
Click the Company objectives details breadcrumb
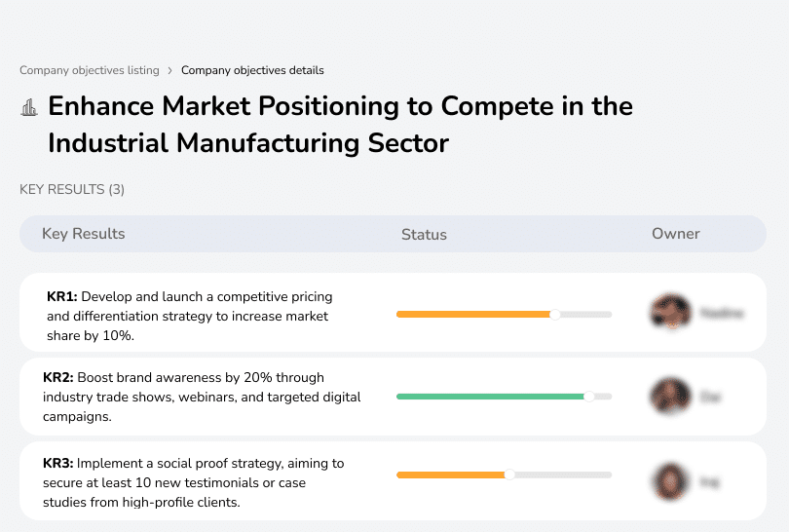252,70
